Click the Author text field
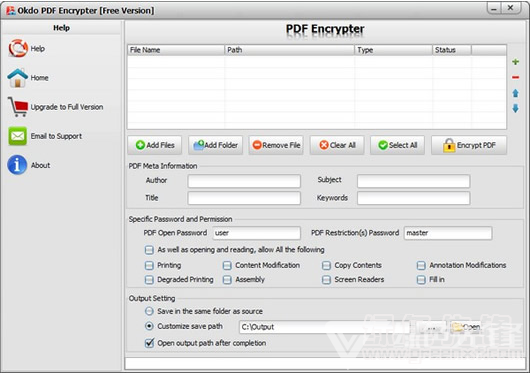Viewport: 532px width, 374px height. pyautogui.click(x=244, y=181)
